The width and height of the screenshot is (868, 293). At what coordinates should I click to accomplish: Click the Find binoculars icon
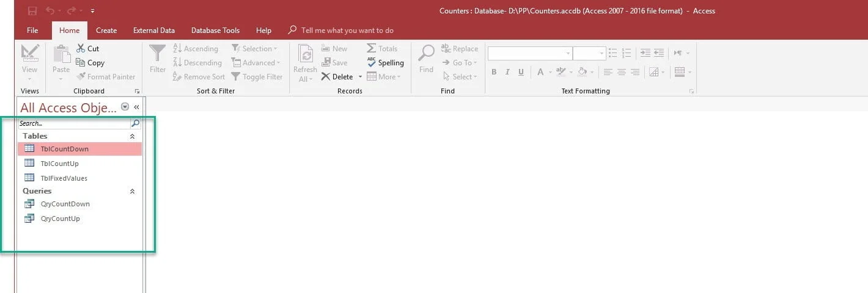click(x=426, y=54)
